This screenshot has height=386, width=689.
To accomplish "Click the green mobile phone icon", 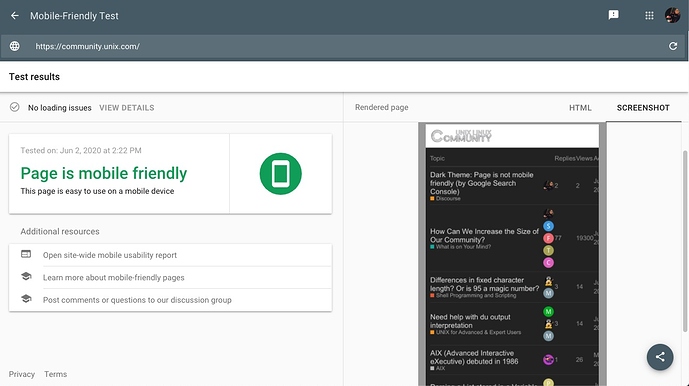I will 280,174.
